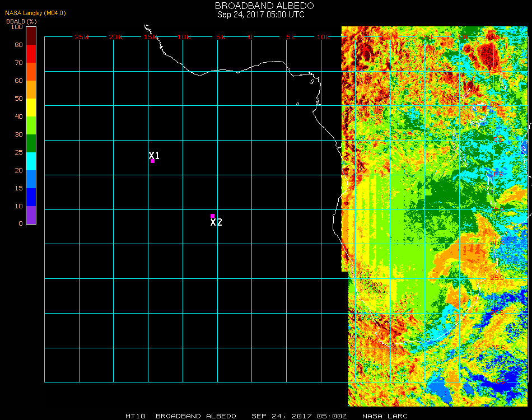Pick the bright red 70-80% legend swatch
Image resolution: width=532 pixels, height=420 pixels.
pyautogui.click(x=31, y=53)
